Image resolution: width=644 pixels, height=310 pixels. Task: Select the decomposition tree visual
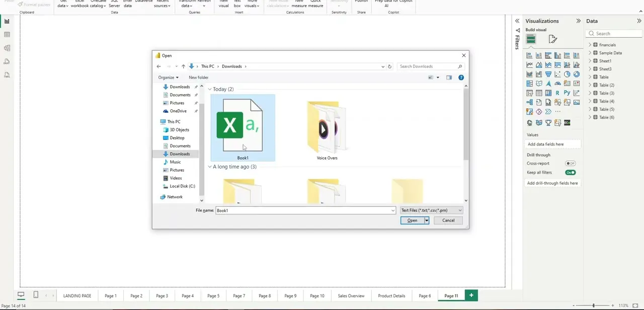[x=529, y=102]
